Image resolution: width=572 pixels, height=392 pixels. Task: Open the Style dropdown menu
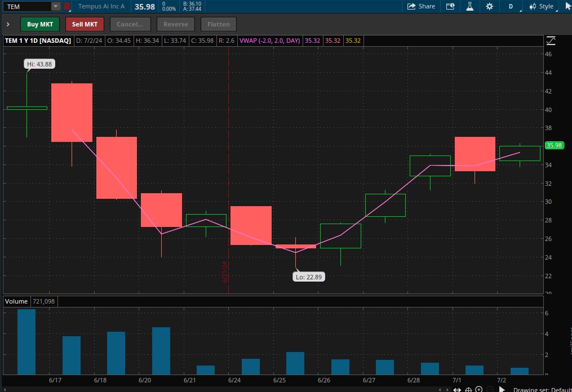(543, 6)
